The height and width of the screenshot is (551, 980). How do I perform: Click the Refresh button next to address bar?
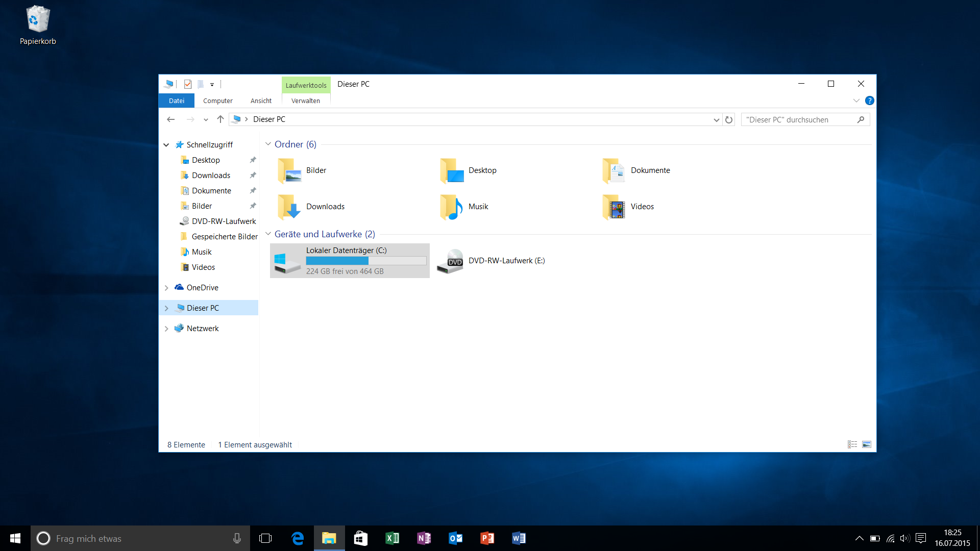pyautogui.click(x=729, y=119)
